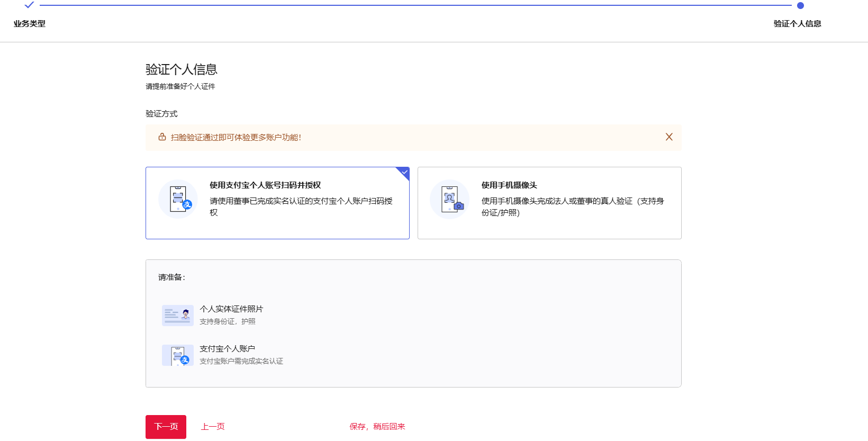Click the 个人实体证件照片 item text
The width and height of the screenshot is (868, 441).
[231, 309]
